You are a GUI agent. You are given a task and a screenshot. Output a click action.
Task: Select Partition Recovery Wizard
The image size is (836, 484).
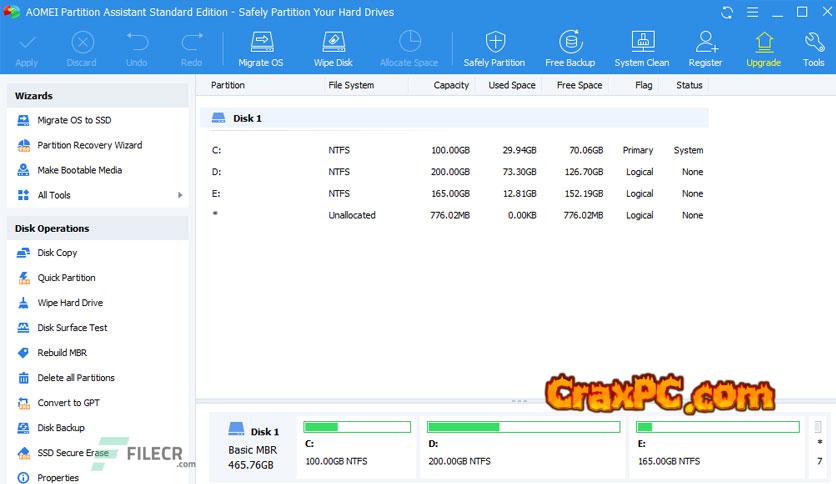coord(89,145)
